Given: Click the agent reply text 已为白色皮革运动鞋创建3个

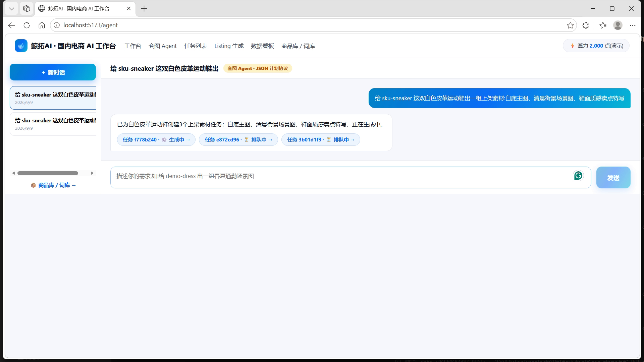Looking at the screenshot, I should point(250,124).
